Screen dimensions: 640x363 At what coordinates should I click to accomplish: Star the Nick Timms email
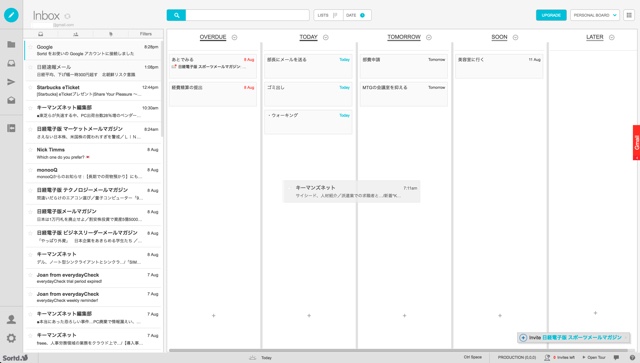(30, 150)
